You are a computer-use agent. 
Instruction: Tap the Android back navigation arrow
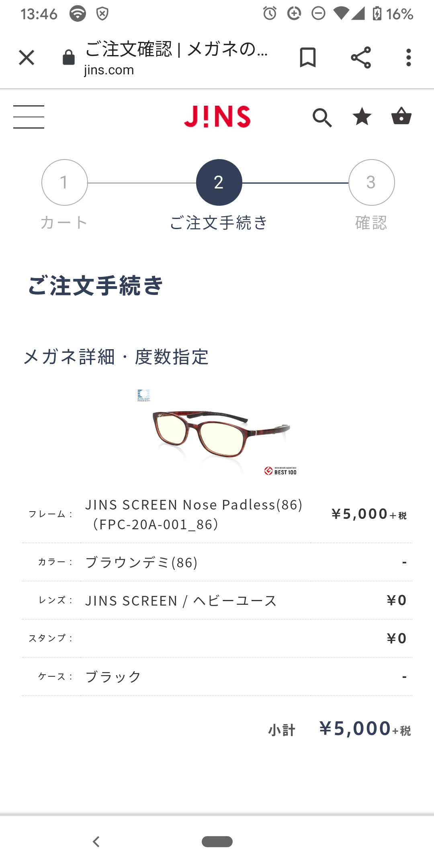(x=96, y=841)
